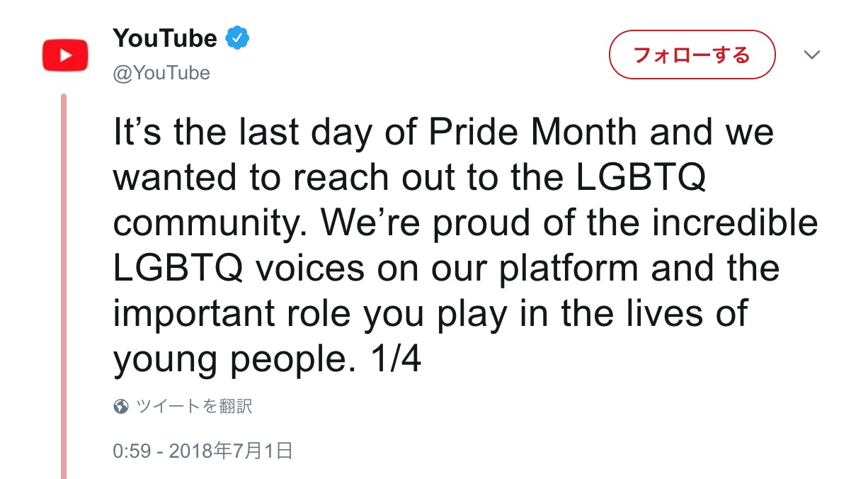The height and width of the screenshot is (479, 868).
Task: Click the word 'community' in the tweet
Action: coord(212,224)
